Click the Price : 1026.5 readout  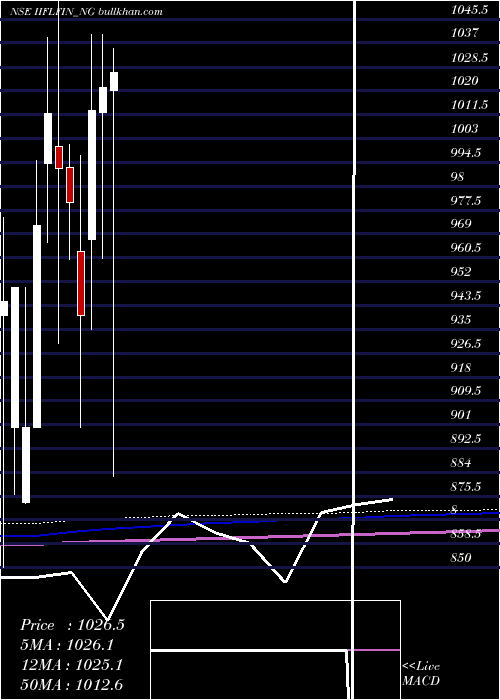pos(72,625)
